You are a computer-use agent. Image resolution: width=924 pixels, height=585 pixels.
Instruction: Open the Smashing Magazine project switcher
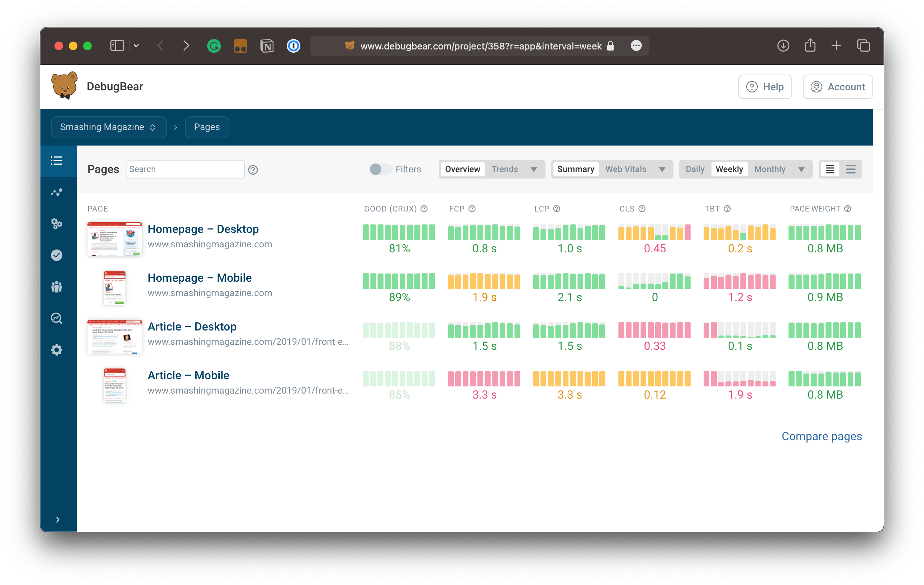(109, 127)
